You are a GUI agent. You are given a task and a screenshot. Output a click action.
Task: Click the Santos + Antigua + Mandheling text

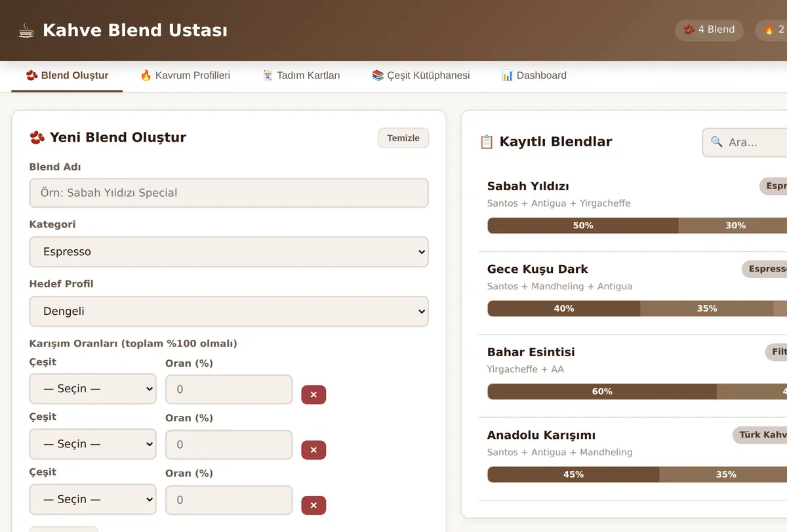[560, 452]
